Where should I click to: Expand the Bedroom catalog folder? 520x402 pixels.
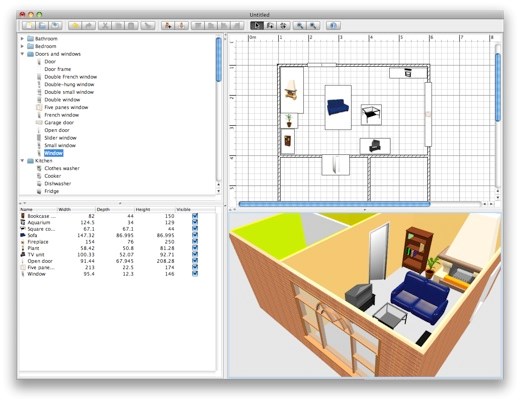pyautogui.click(x=22, y=46)
